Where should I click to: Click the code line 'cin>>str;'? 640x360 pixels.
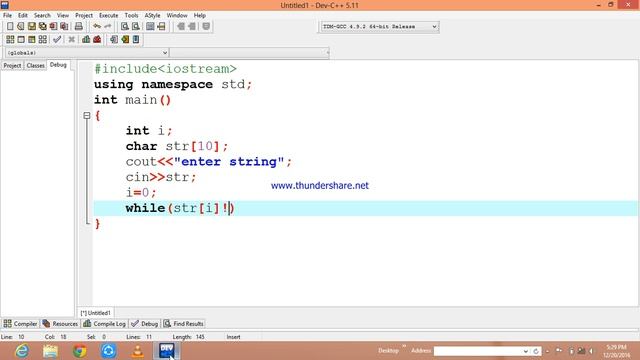161,177
